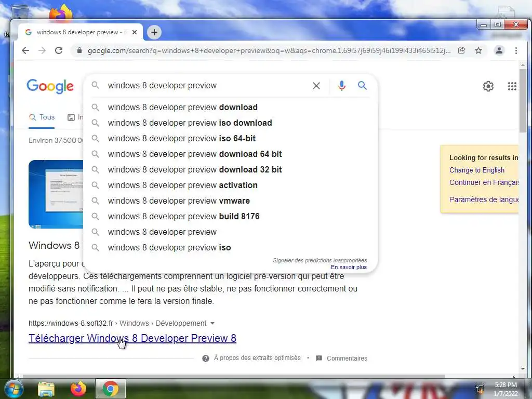The width and height of the screenshot is (532, 399).
Task: Open Chrome profile avatar menu
Action: 499,50
